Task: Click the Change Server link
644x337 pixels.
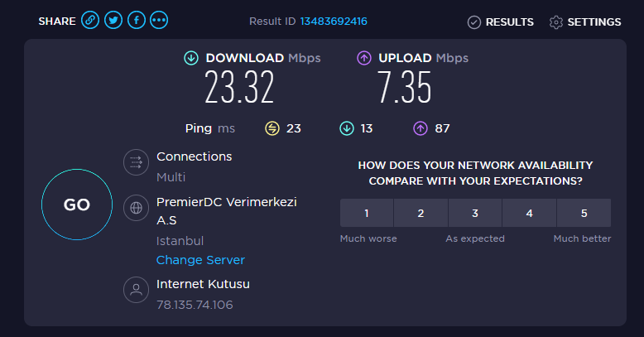Action: coord(200,260)
